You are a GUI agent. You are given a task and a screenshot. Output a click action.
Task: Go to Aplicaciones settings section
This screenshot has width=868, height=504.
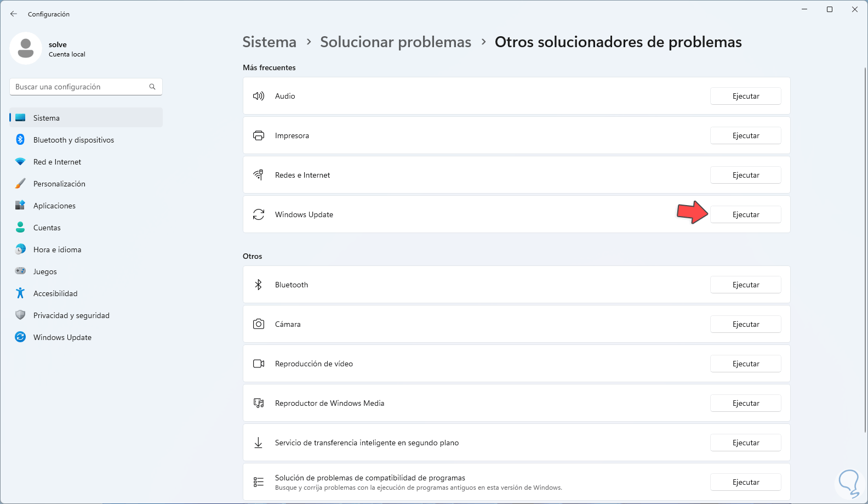point(54,206)
